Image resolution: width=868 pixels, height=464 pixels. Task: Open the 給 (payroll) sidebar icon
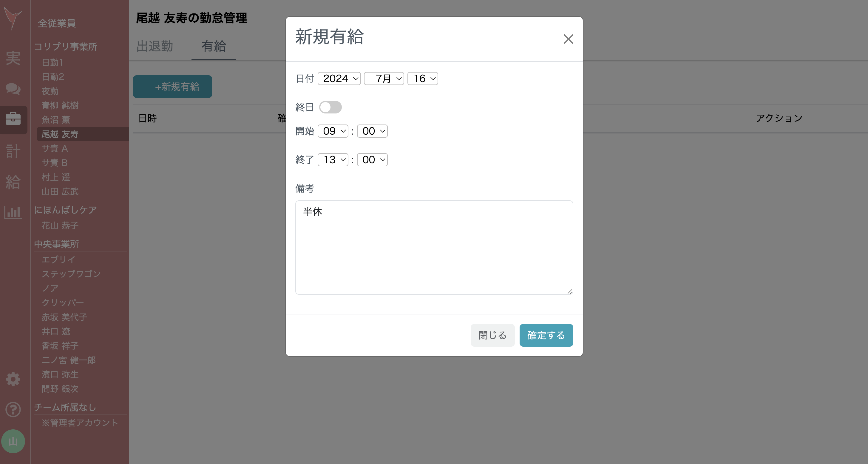coord(13,182)
